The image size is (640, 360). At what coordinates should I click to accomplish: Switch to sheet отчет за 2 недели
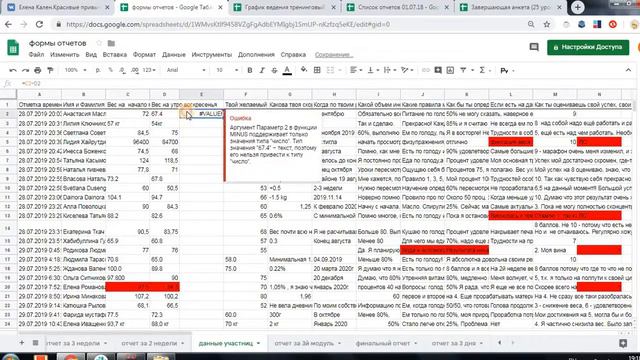149,343
